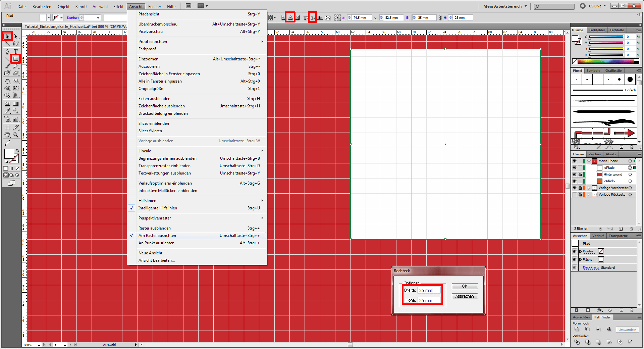
Task: Select the Rectangle tool in the toolbox
Action: point(15,59)
